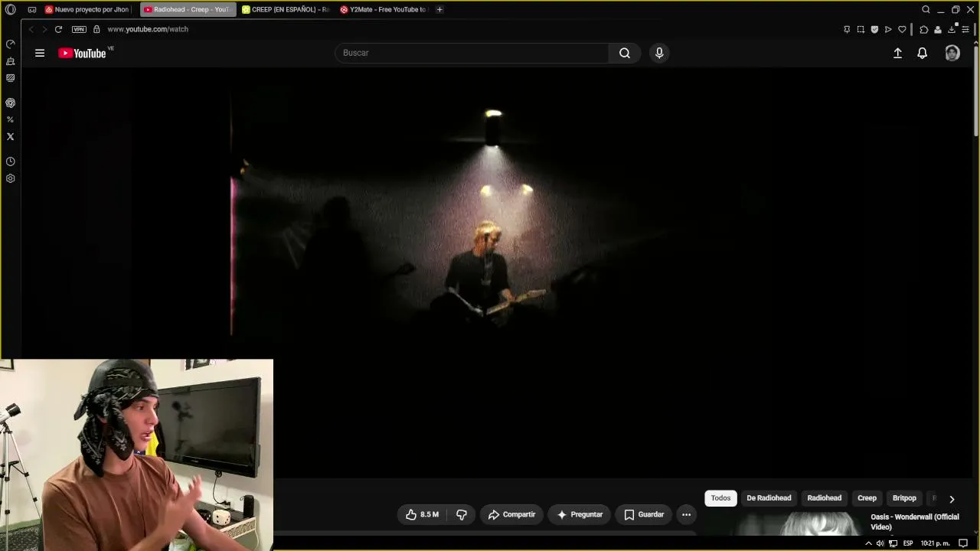Open Opera settings from the sidebar gear
The width and height of the screenshot is (980, 551).
tap(10, 178)
